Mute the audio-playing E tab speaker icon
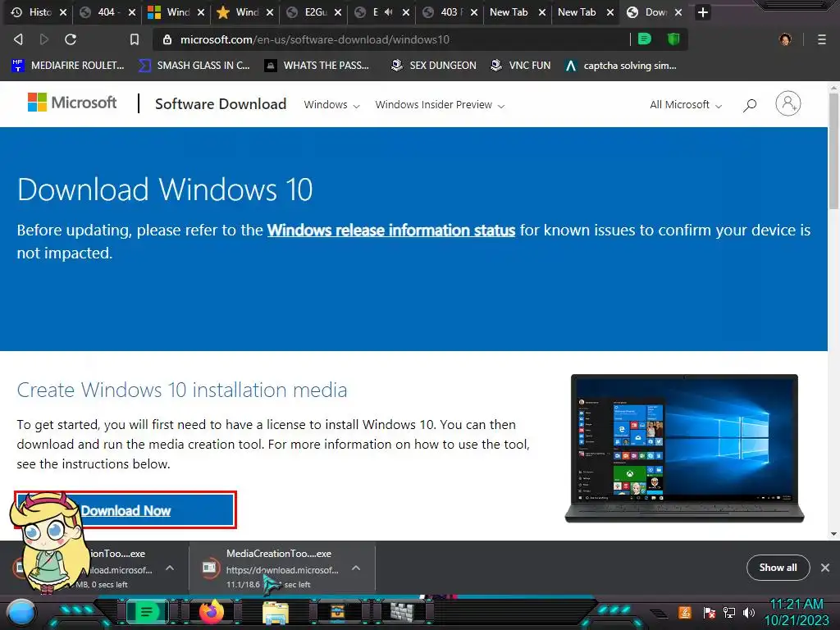Image resolution: width=840 pixels, height=630 pixels. coord(388,11)
